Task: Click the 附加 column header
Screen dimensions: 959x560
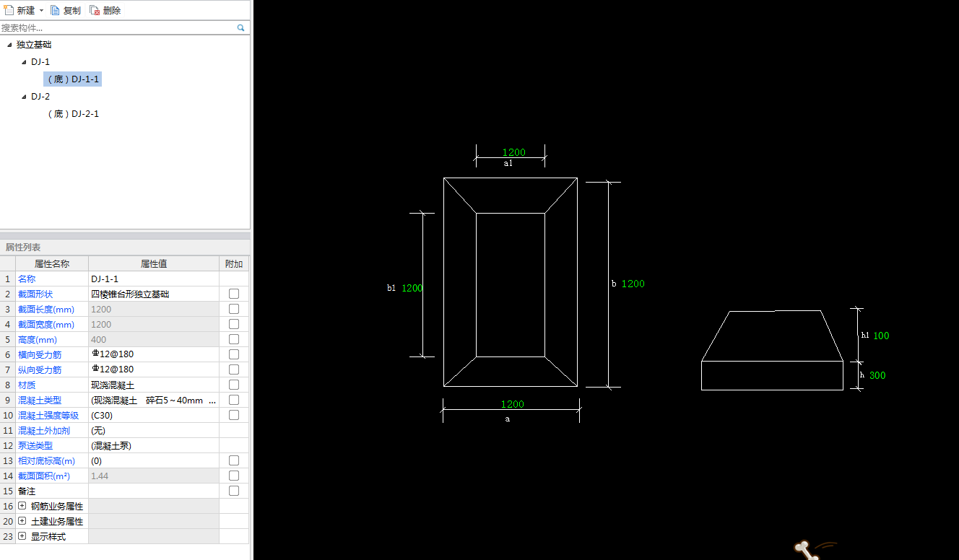Action: [234, 263]
